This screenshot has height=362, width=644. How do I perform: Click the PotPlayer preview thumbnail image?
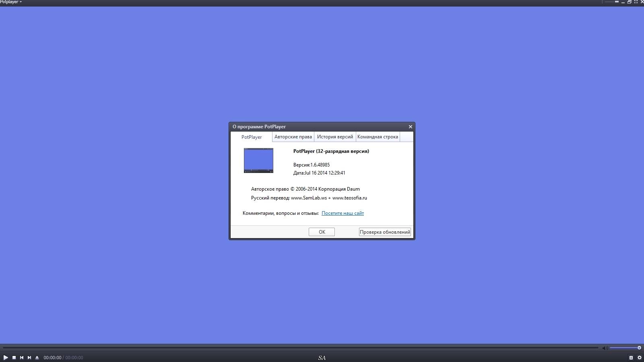[258, 160]
